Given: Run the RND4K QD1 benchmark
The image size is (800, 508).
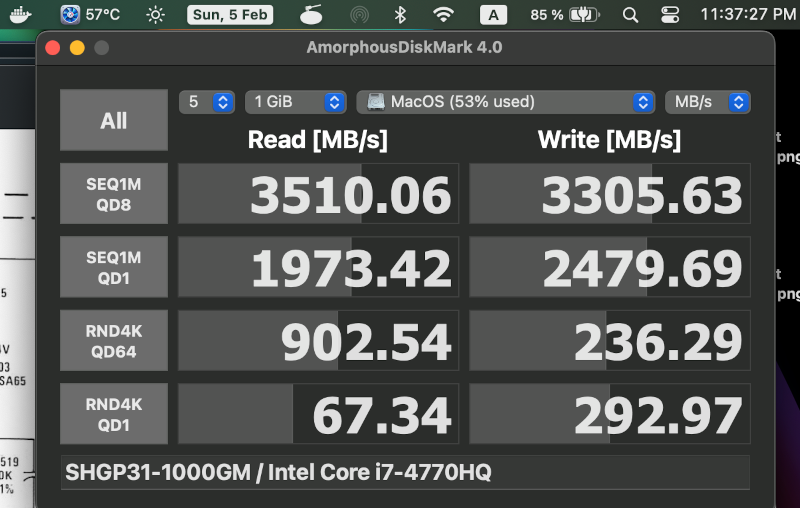Looking at the screenshot, I should pos(114,414).
